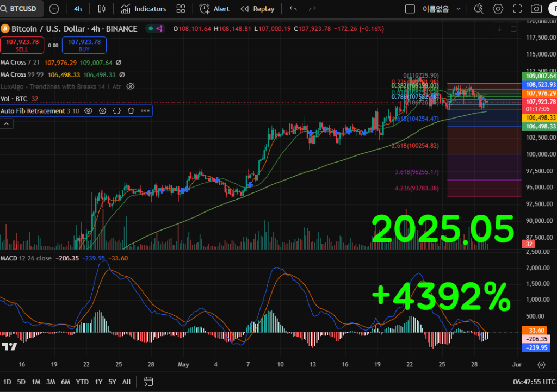The width and height of the screenshot is (557, 392).
Task: Switch to the 6M date range
Action: (65, 382)
